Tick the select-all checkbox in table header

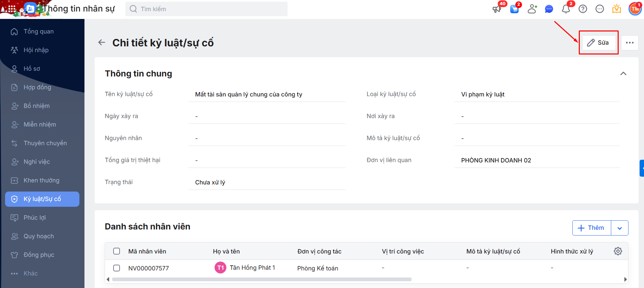tap(117, 251)
